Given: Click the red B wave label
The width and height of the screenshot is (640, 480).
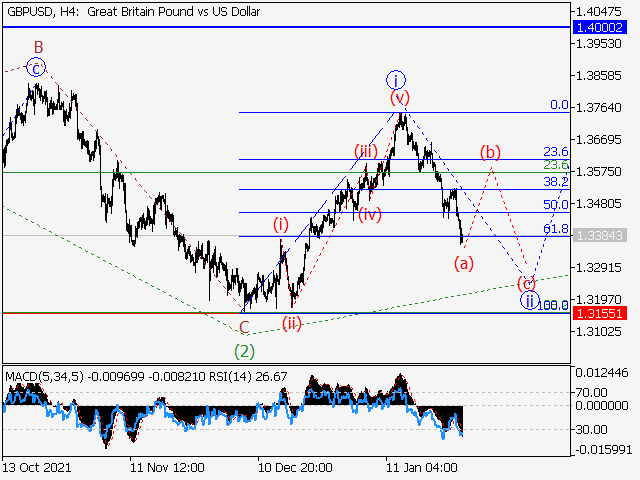Looking at the screenshot, I should [38, 47].
